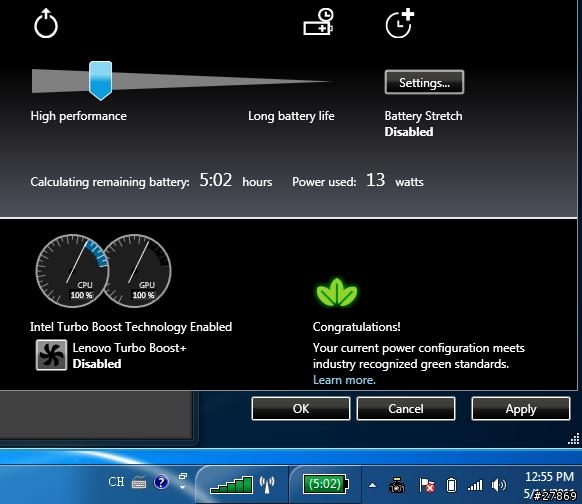
Task: Click the green leaf icon
Action: pyautogui.click(x=337, y=292)
